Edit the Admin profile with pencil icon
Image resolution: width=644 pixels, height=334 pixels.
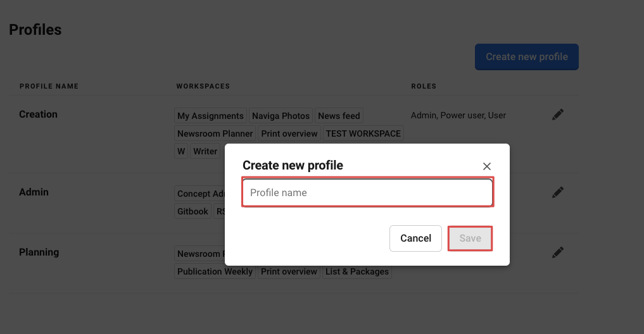click(x=558, y=192)
